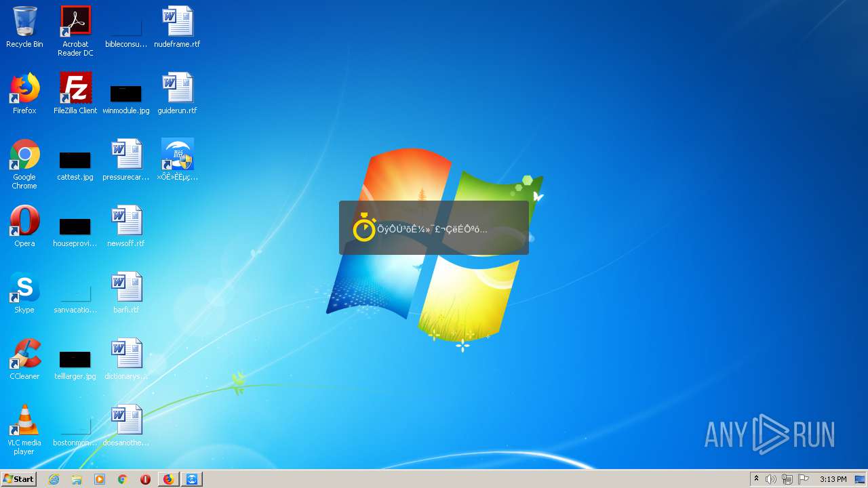Select barfi.rtf document icon
Viewport: 868px width, 488px height.
126,293
